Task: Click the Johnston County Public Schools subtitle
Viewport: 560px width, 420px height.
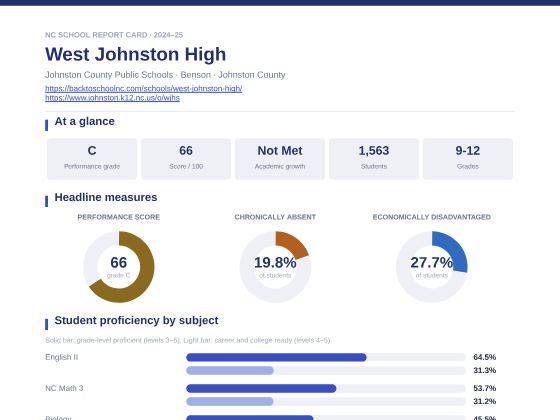Action: pyautogui.click(x=165, y=75)
